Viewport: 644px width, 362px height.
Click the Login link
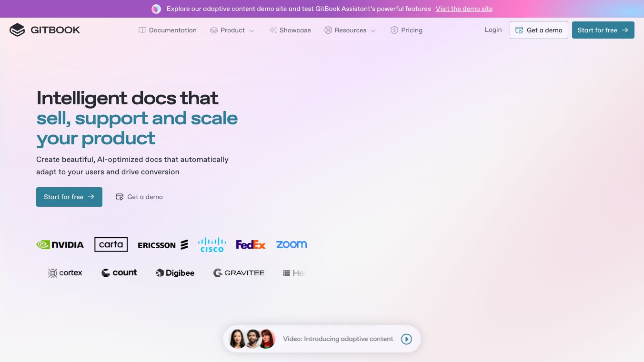click(493, 30)
